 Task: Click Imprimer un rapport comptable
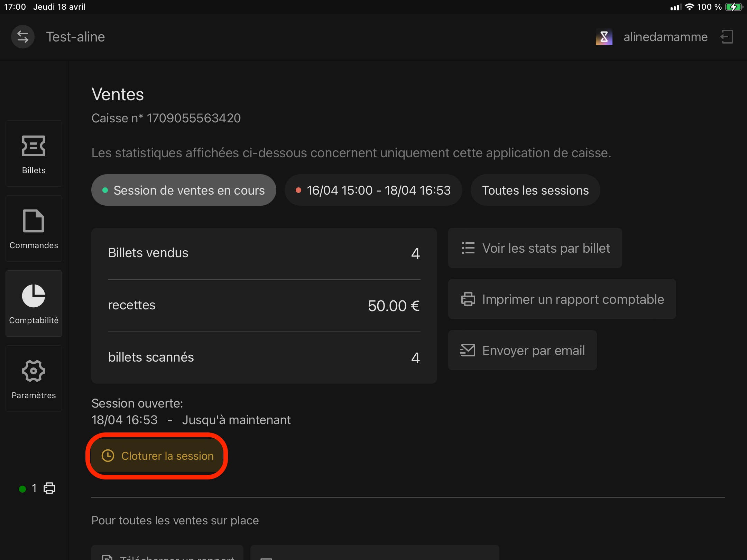point(562,299)
